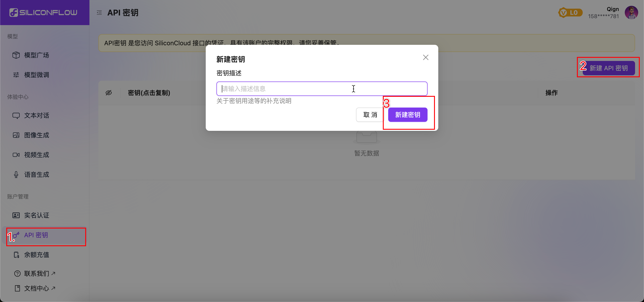The height and width of the screenshot is (302, 644).
Task: Click the L0 membership level badge
Action: tap(570, 13)
